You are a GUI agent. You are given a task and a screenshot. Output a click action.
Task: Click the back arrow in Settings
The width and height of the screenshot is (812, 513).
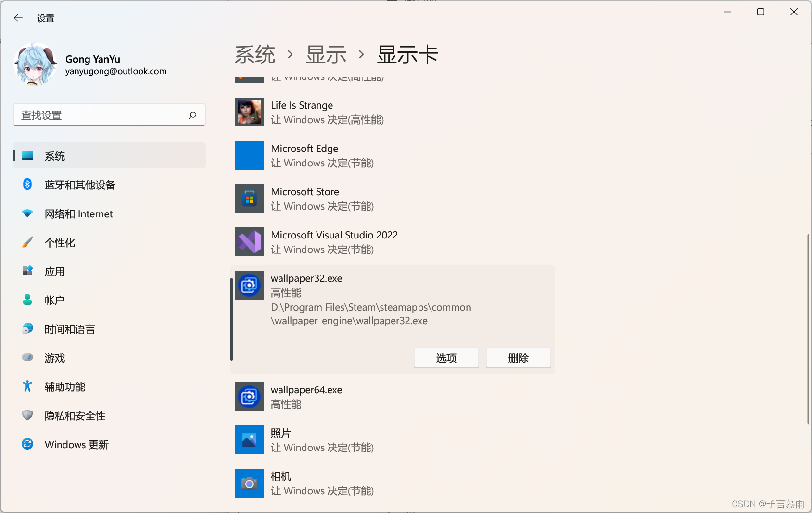18,18
